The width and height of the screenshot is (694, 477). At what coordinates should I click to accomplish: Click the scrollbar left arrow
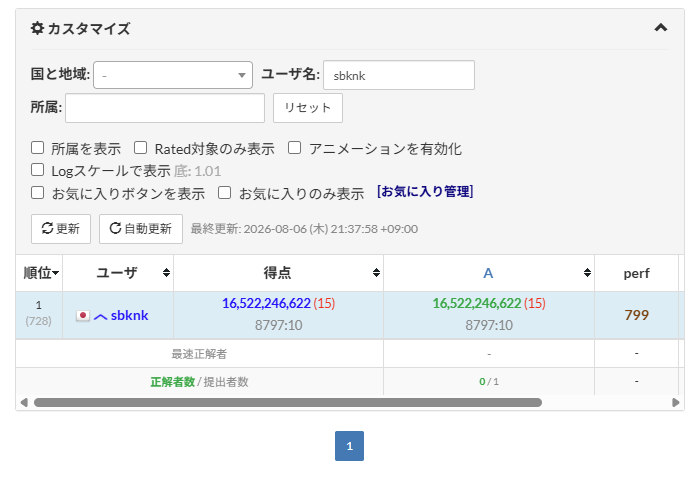24,402
